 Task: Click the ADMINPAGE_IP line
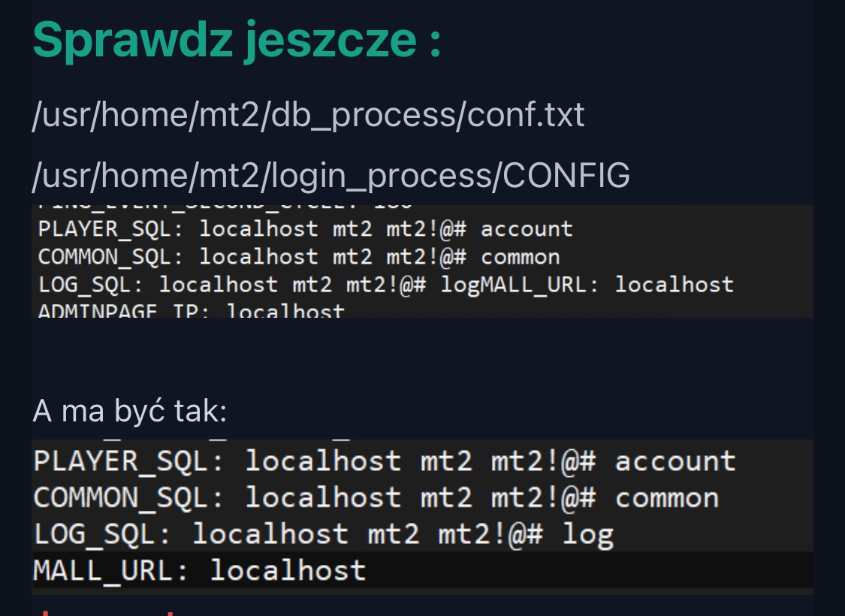point(191,311)
